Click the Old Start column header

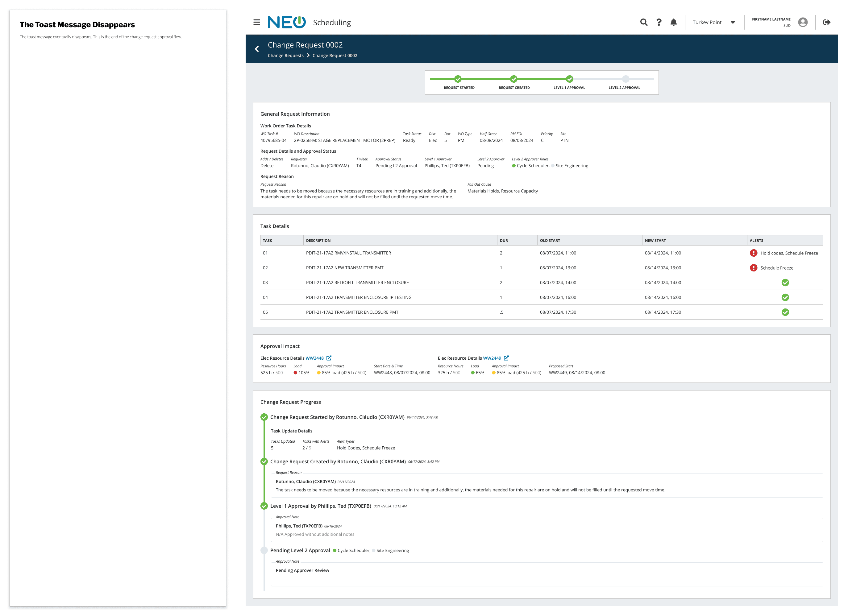coord(550,241)
